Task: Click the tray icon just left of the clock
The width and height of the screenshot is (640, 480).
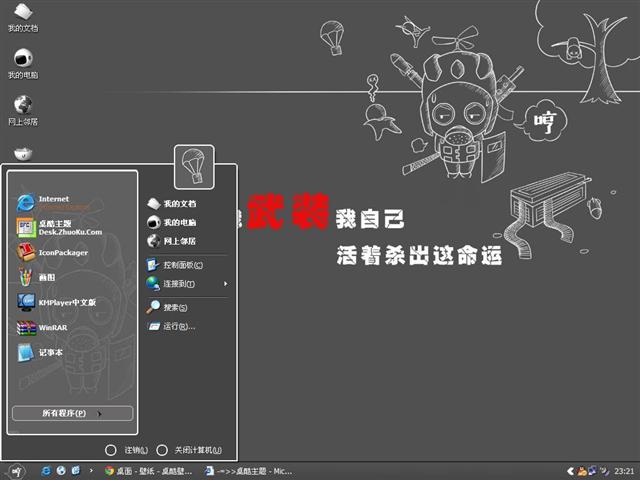Action: (605, 471)
